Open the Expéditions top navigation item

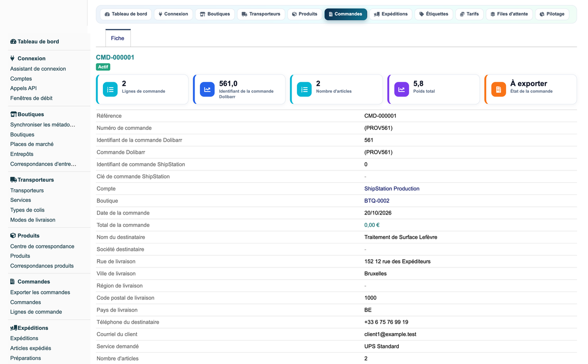[391, 14]
